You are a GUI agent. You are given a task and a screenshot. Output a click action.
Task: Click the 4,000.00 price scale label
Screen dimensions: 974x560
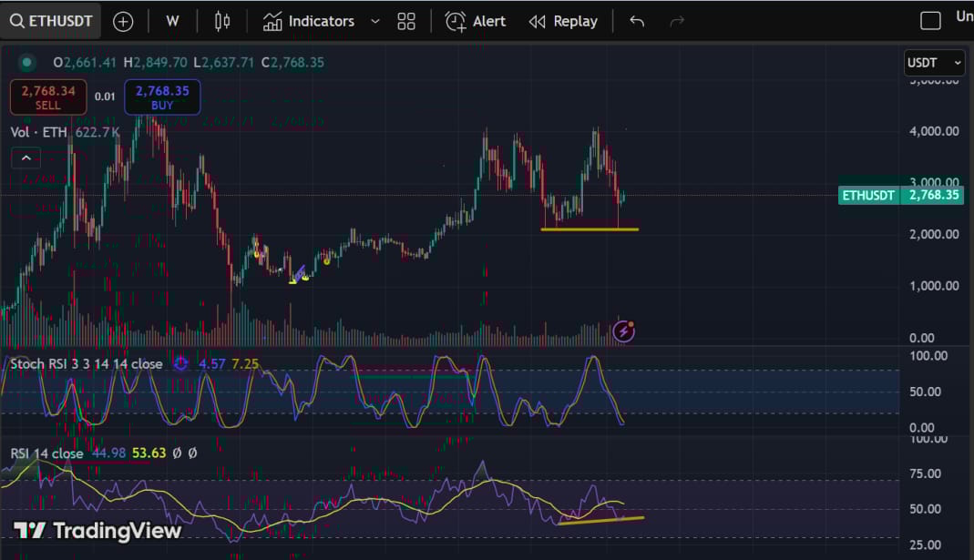(934, 132)
